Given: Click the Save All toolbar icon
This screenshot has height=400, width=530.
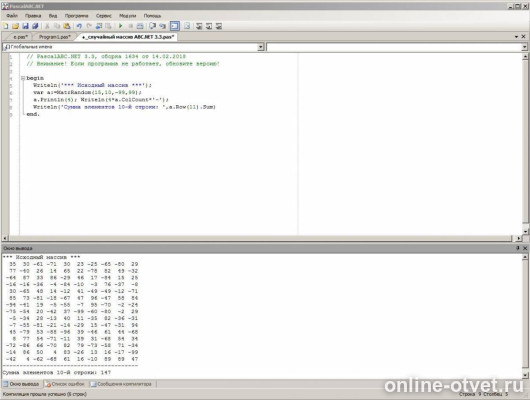Looking at the screenshot, I should (x=35, y=26).
